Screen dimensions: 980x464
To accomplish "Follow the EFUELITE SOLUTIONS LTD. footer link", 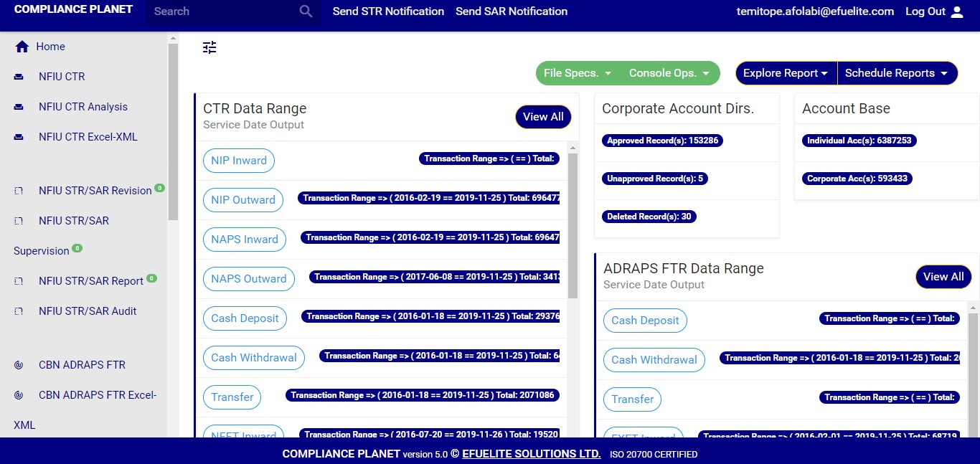I will pos(532,454).
